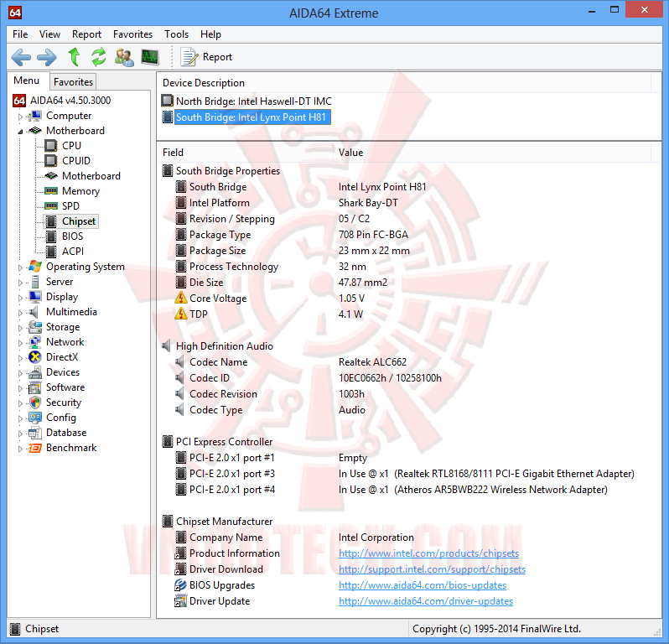This screenshot has height=644, width=669.
Task: Click the Field column header
Action: pyautogui.click(x=246, y=153)
